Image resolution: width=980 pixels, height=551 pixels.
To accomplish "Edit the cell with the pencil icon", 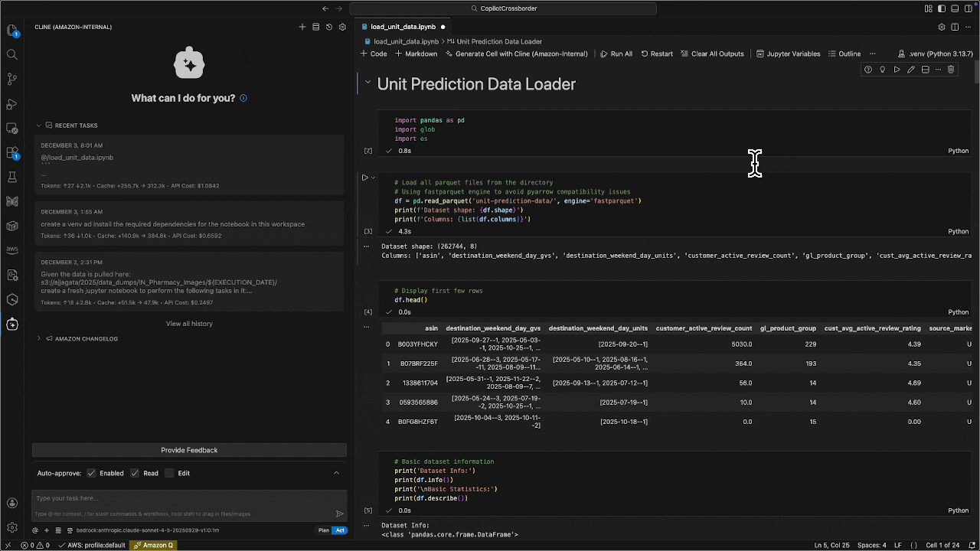I will click(x=911, y=69).
